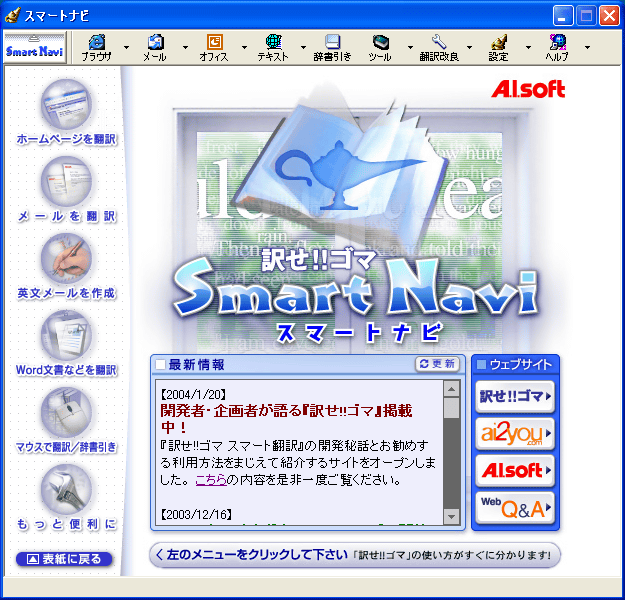This screenshot has width=625, height=600.
Task: Select the ホームページを翻訳 round icon
Action: [66, 104]
